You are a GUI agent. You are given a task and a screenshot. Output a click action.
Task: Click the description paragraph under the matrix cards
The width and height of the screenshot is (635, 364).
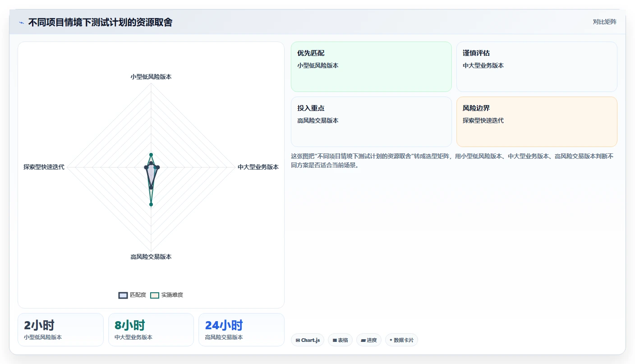[x=452, y=161]
